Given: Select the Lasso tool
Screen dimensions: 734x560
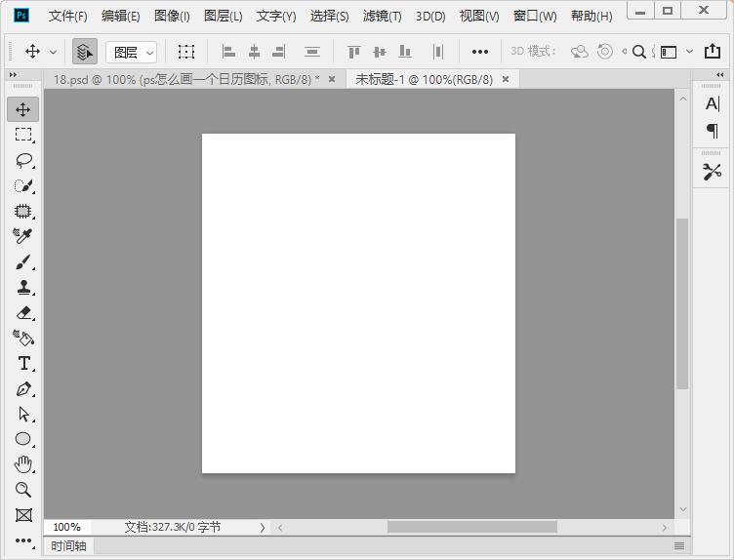Looking at the screenshot, I should pos(23,160).
